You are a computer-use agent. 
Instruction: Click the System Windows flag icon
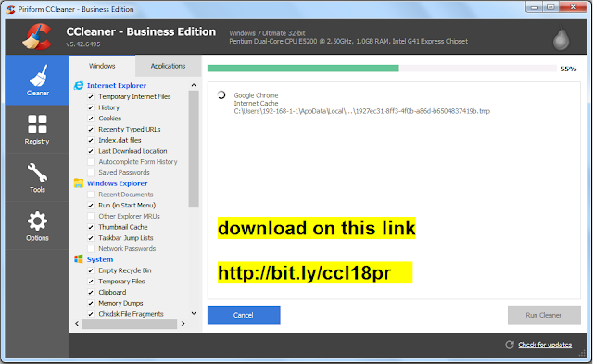pos(79,259)
